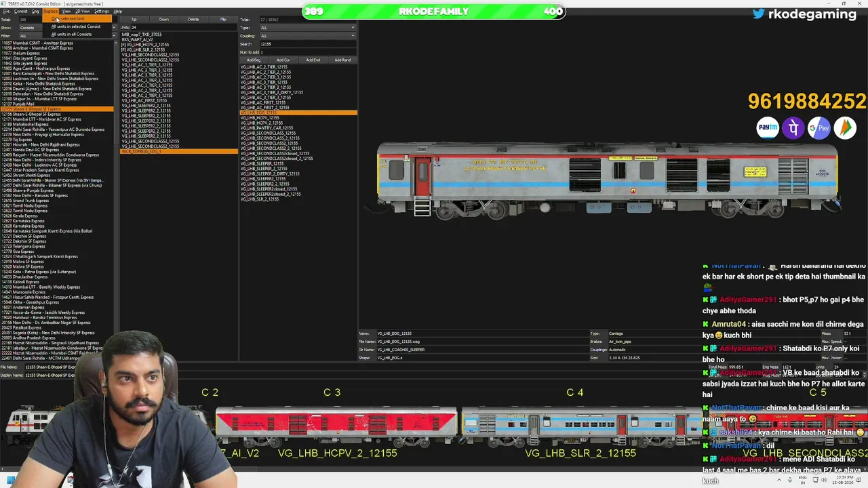Screen dimensions: 868x488
Task: Select 'VG_LHB_SLEEPER_2_DIRTY_12155' in search results
Action: click(270, 174)
